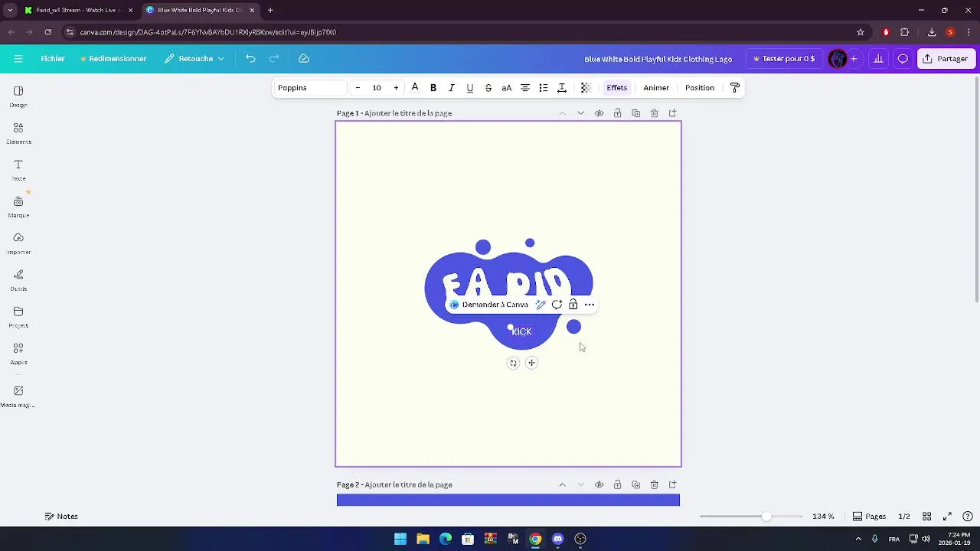Image resolution: width=980 pixels, height=551 pixels.
Task: Lock Page 1
Action: (617, 113)
